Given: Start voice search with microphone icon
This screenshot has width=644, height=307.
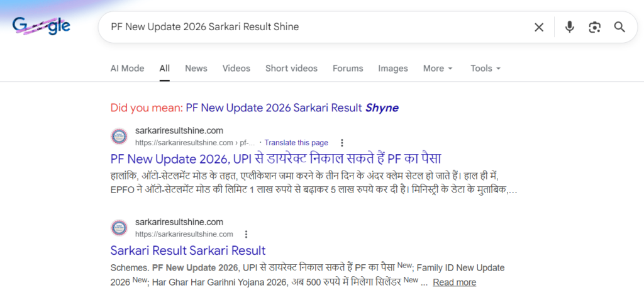Looking at the screenshot, I should [569, 27].
